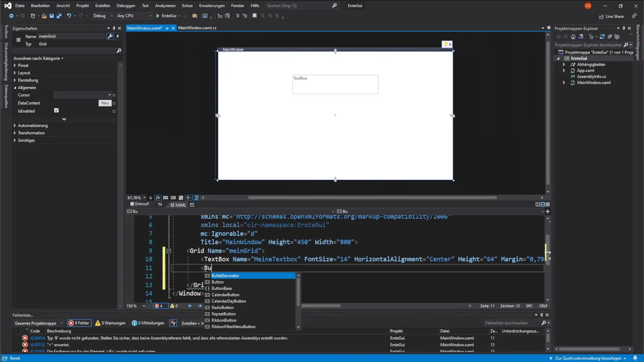The height and width of the screenshot is (362, 644).
Task: Expand the Abhängigkeiten tree node
Action: click(564, 64)
